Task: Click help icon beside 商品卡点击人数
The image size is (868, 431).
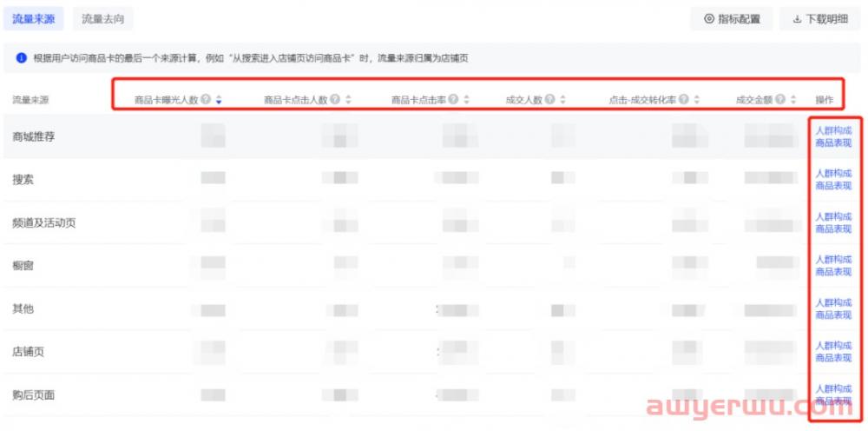Action: pos(335,100)
